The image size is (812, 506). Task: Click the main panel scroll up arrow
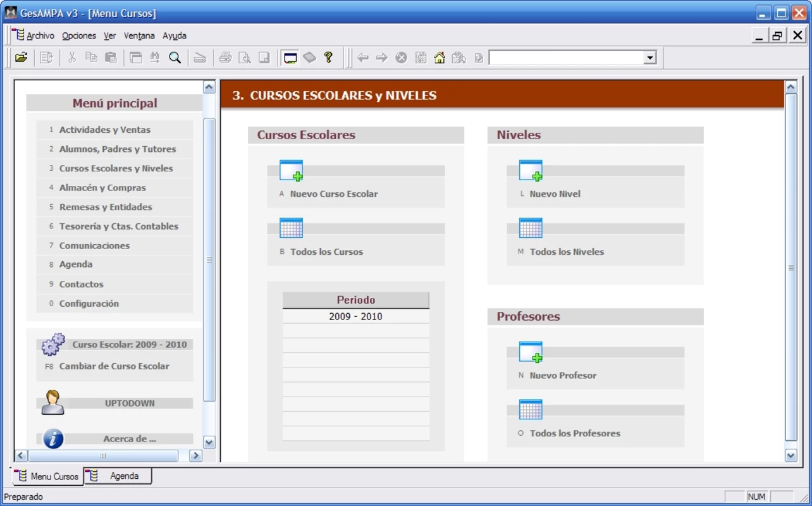click(791, 87)
